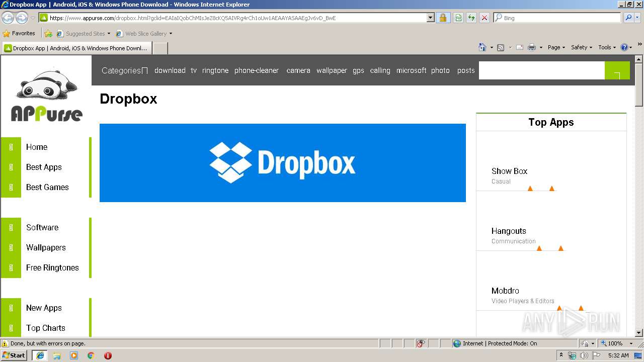644x362 pixels.
Task: Click the Home toolbar icon
Action: (x=482, y=47)
